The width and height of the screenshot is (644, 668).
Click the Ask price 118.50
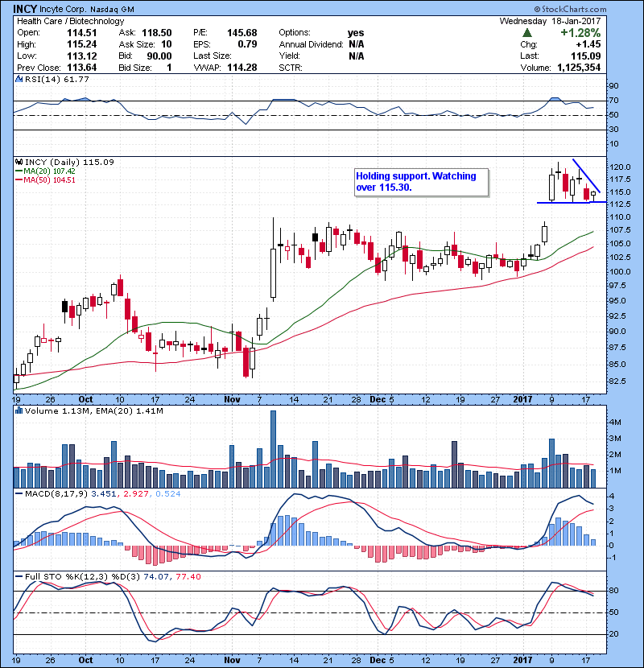[157, 33]
